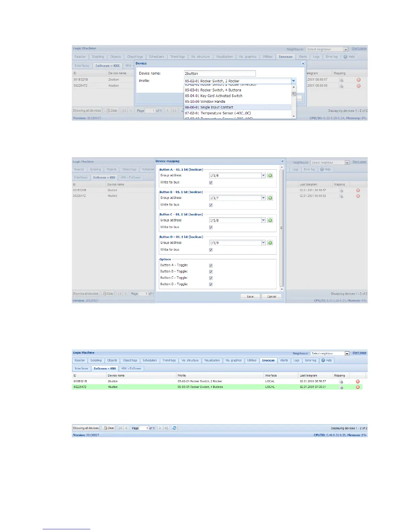
Task: Click the Device name field containing 2button
Action: pos(220,74)
